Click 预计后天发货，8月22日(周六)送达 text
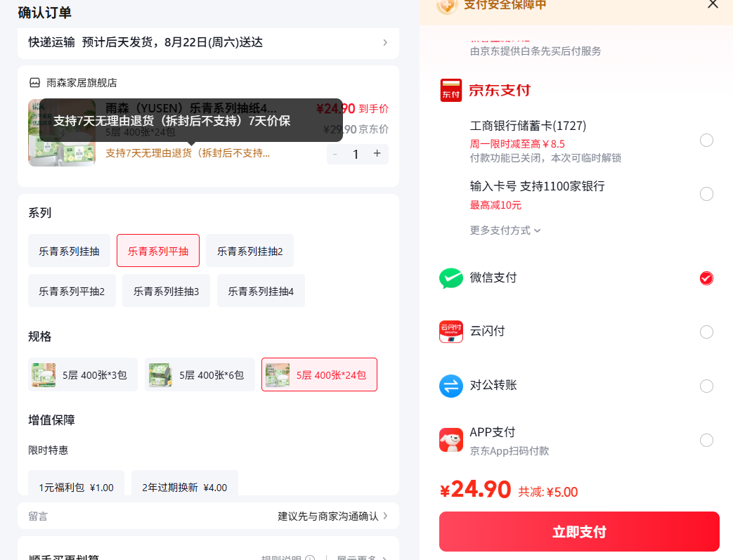The height and width of the screenshot is (560, 733). click(x=172, y=42)
